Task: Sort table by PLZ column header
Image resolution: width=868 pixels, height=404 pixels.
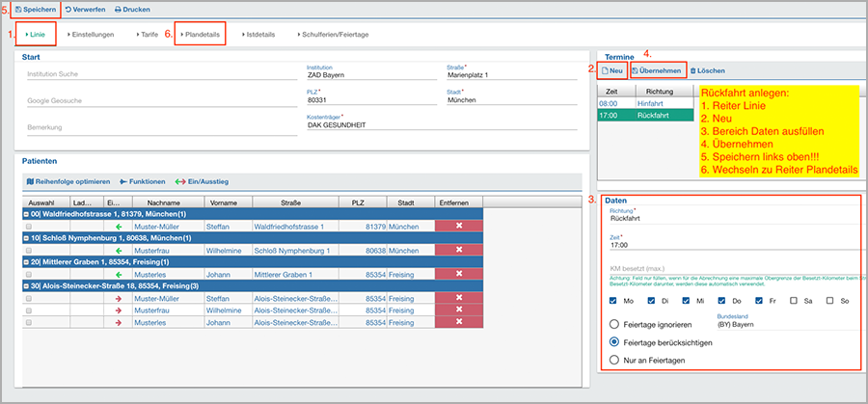Action: pos(363,202)
